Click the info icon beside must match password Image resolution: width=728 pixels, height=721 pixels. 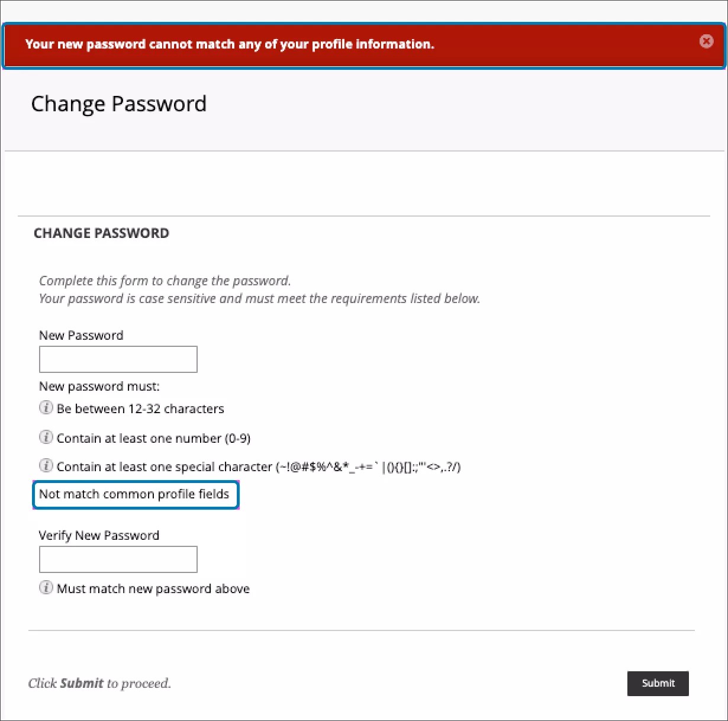[x=46, y=587]
